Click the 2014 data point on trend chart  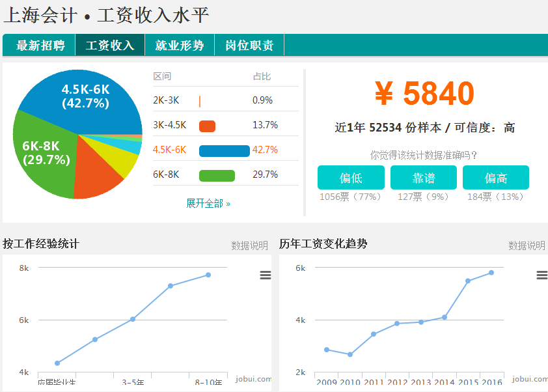[x=445, y=317]
